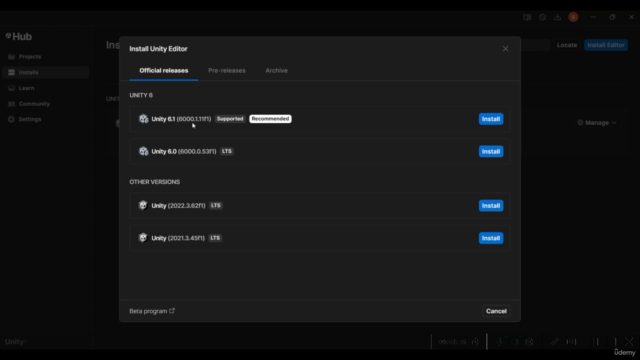The image size is (640, 360).
Task: Click the Unity 6.1 version name text
Action: pos(181,119)
